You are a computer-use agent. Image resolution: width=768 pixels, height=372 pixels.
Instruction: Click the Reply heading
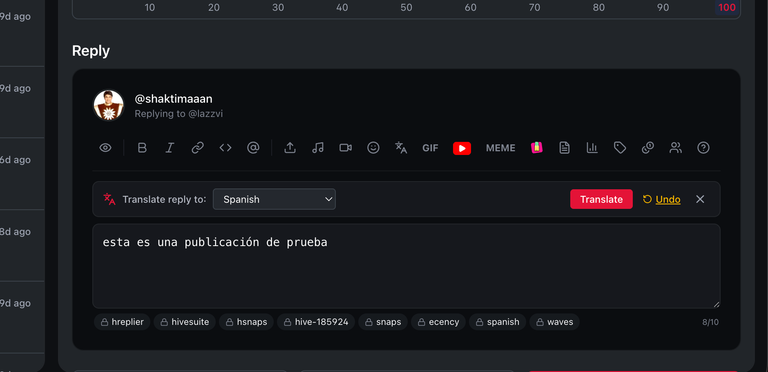point(91,51)
